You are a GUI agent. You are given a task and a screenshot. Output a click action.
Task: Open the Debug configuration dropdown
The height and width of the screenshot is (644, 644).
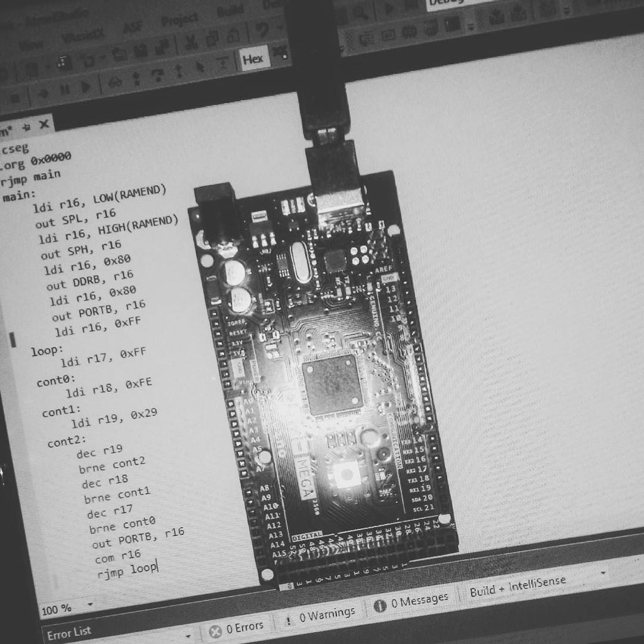pyautogui.click(x=460, y=3)
